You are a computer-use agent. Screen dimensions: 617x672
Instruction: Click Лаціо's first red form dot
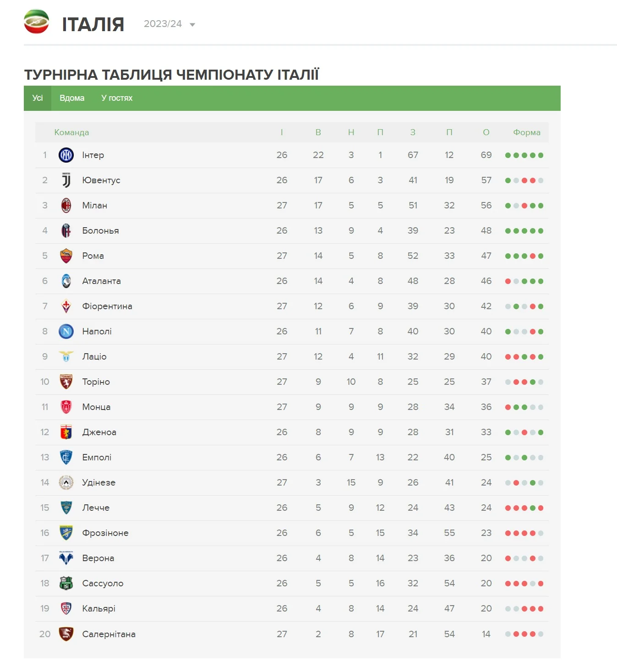tap(508, 357)
